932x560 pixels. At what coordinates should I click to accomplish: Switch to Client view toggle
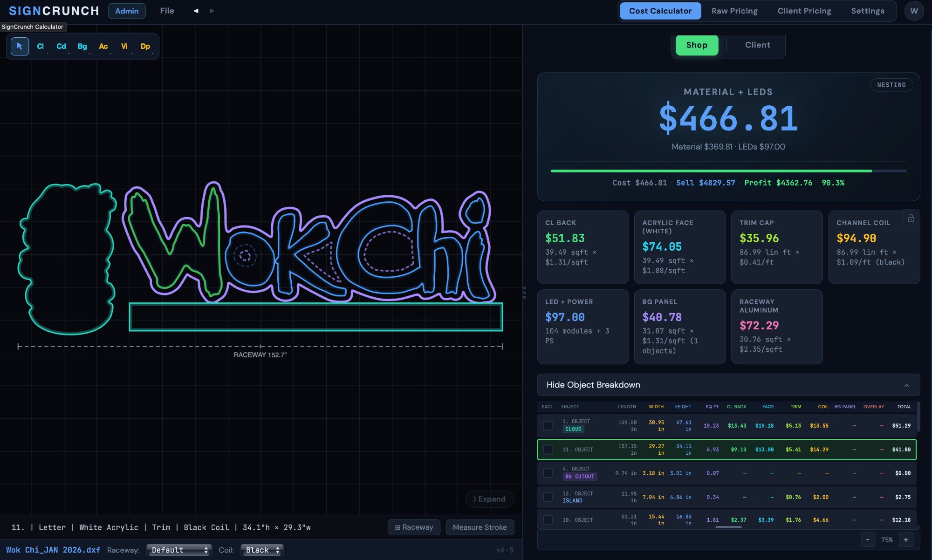point(757,45)
